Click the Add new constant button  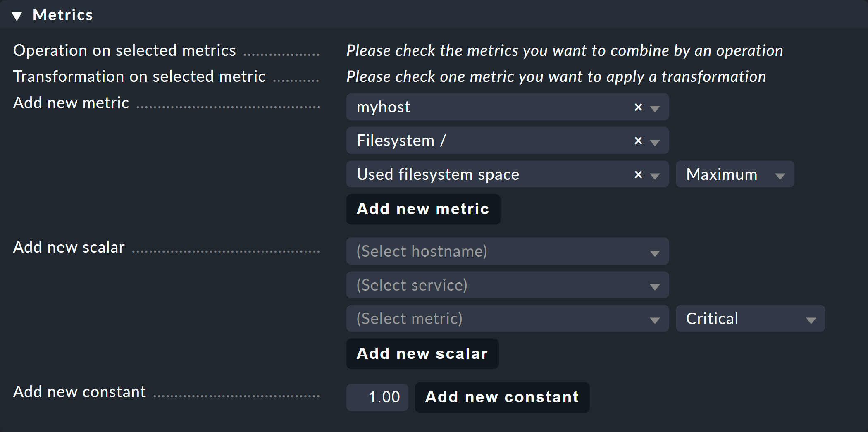(x=502, y=397)
